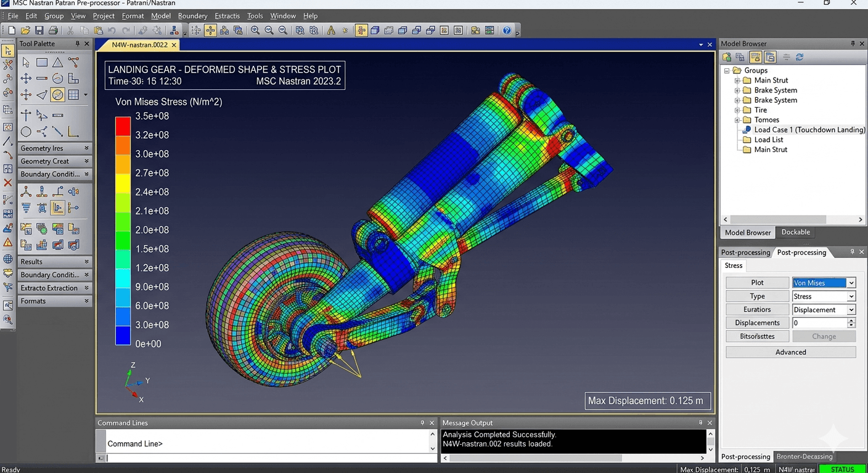Viewport: 868px width, 473px height.
Task: Open the Stress type dropdown
Action: 851,297
